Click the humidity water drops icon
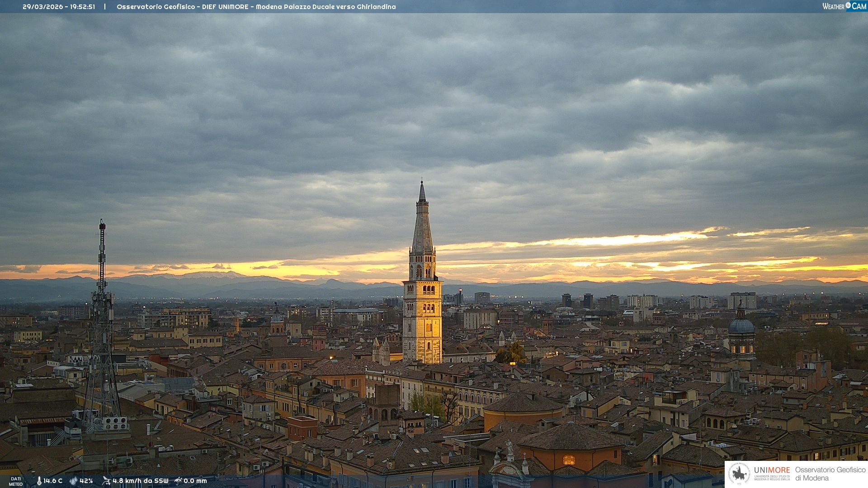The width and height of the screenshot is (868, 488). [x=73, y=481]
